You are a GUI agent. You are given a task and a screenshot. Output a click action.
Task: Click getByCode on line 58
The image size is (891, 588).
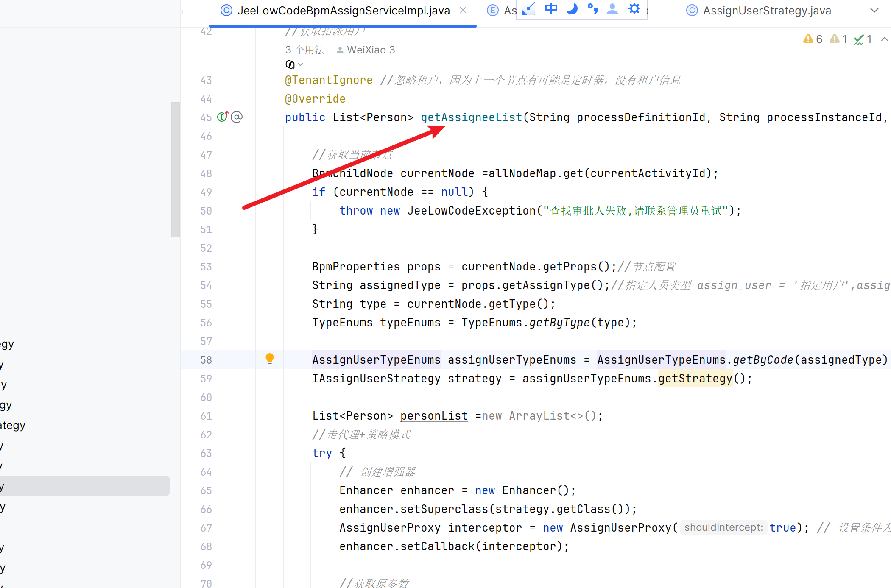(763, 360)
